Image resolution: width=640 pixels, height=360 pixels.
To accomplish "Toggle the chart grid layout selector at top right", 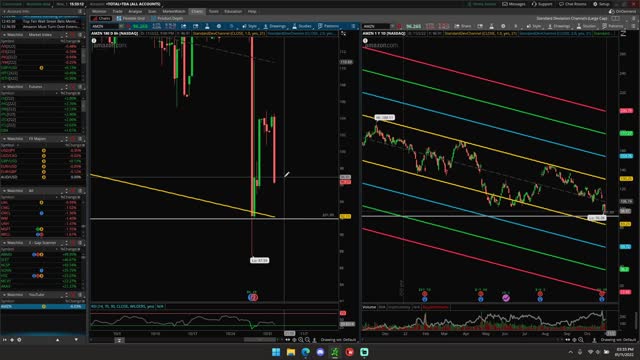I will click(615, 18).
